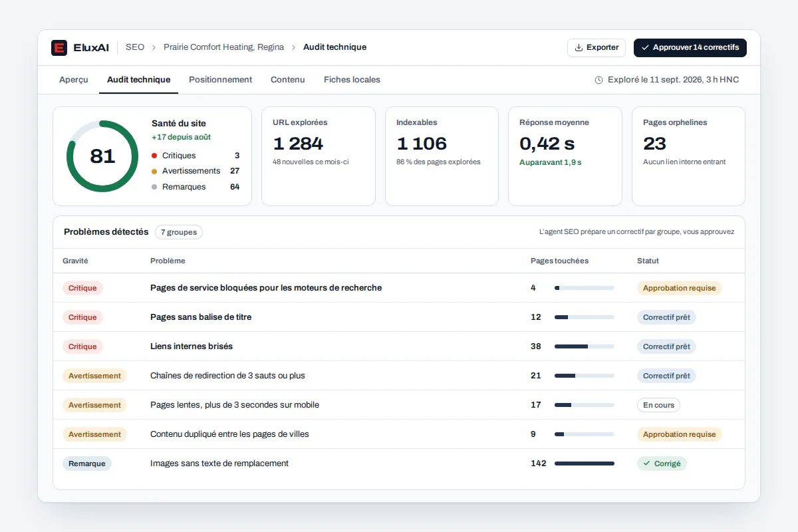Screen dimensions: 798x532
Task: Click the amber Avertissements legend dot
Action: 154,171
